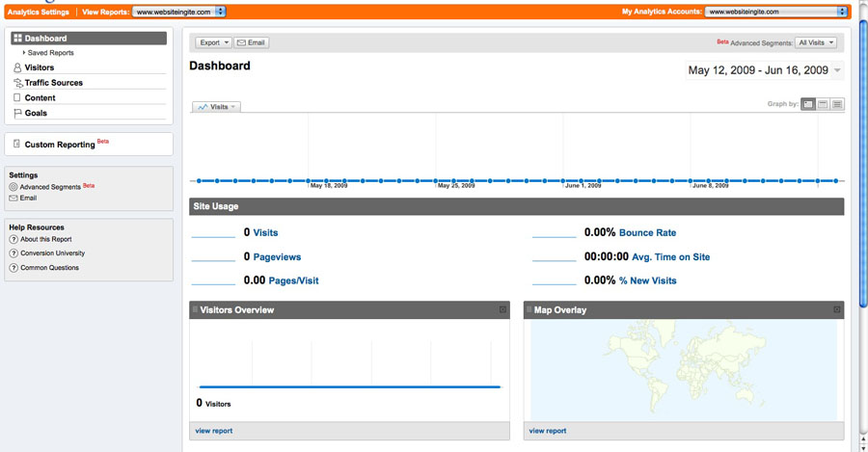This screenshot has width=868, height=452.
Task: Open the Export dropdown
Action: click(213, 42)
